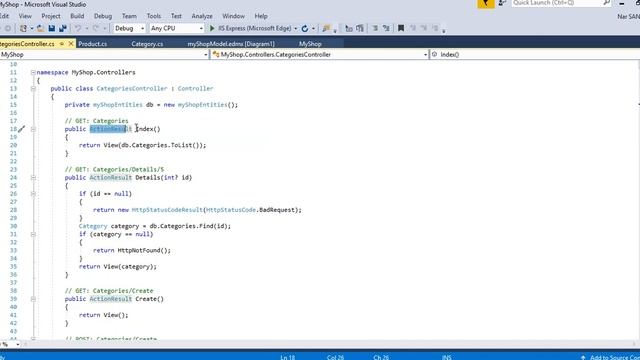Click IIS Express (Microsoft Edge) run button
This screenshot has width=640, height=360.
click(251, 28)
